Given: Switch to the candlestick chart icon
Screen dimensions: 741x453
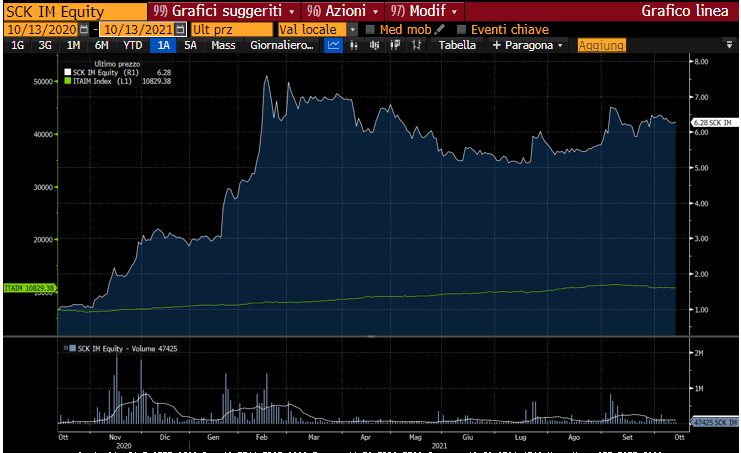Looking at the screenshot, I should pos(374,45).
